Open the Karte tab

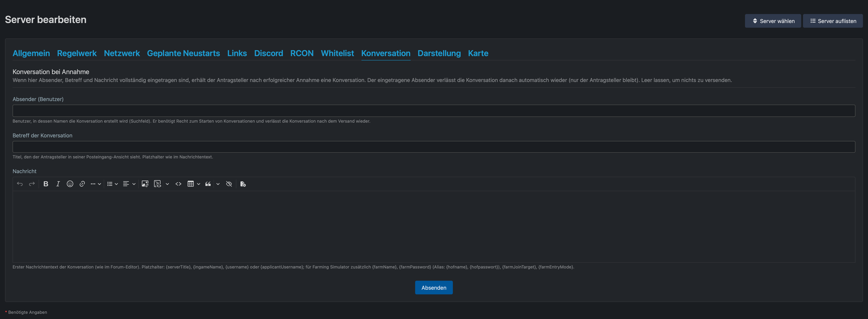(478, 53)
